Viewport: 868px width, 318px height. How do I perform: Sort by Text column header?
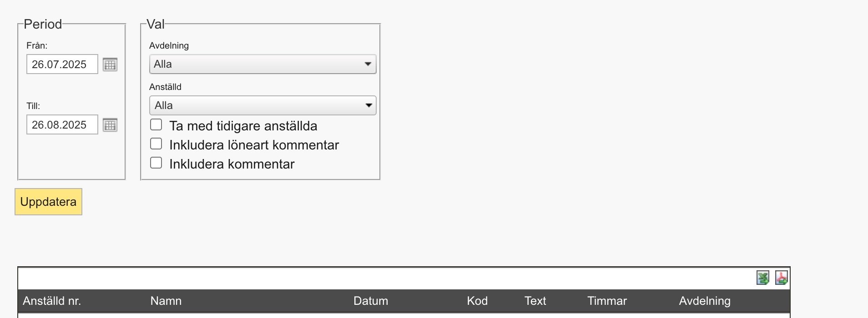coord(535,301)
